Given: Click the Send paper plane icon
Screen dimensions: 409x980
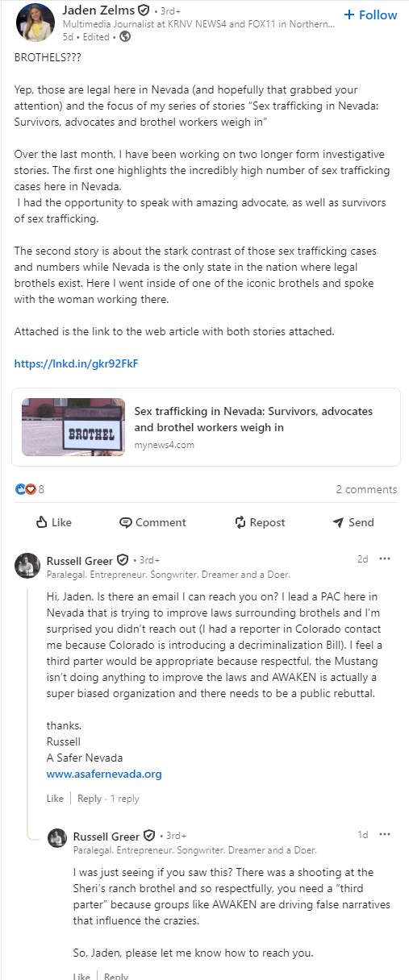Looking at the screenshot, I should click(x=338, y=522).
